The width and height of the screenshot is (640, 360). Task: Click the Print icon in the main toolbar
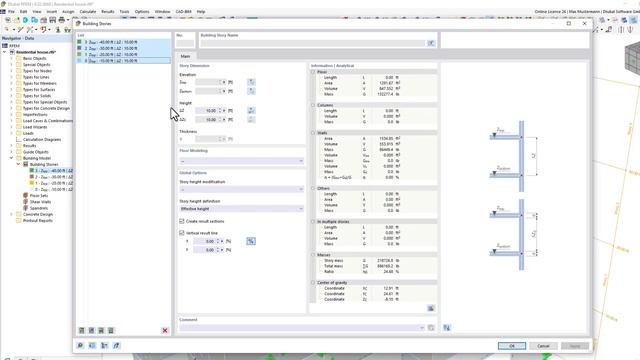pos(62,20)
